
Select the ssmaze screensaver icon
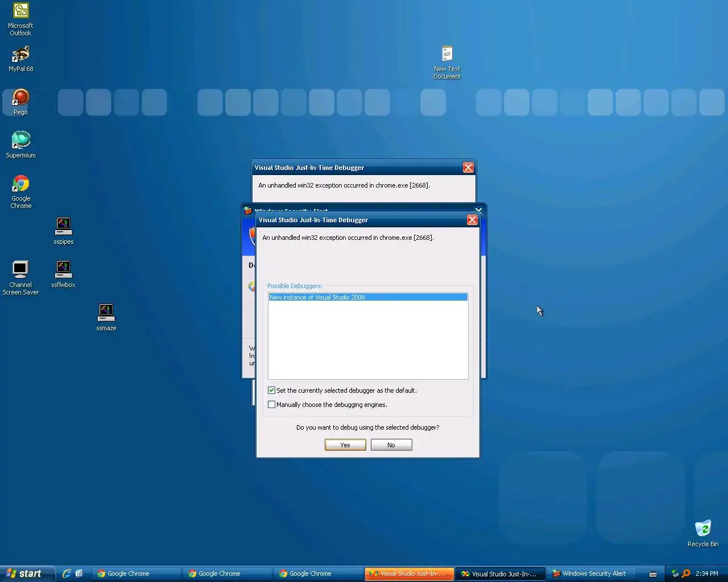pyautogui.click(x=106, y=317)
